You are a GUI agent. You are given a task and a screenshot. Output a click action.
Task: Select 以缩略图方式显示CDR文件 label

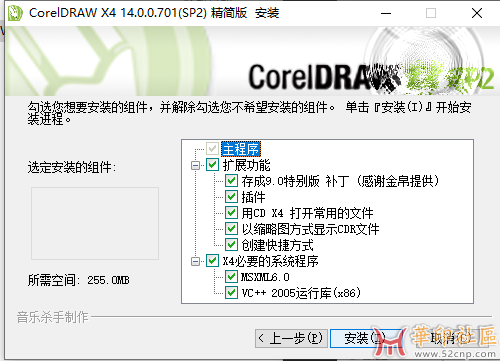(x=310, y=229)
